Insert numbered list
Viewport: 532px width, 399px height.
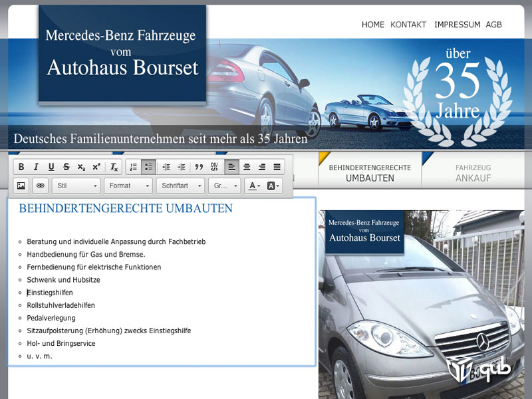134,167
